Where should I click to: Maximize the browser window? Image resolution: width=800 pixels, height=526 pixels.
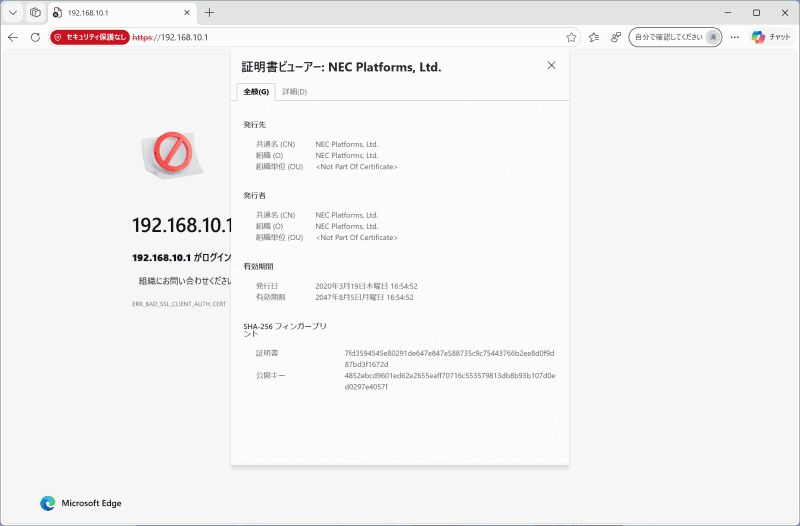757,13
